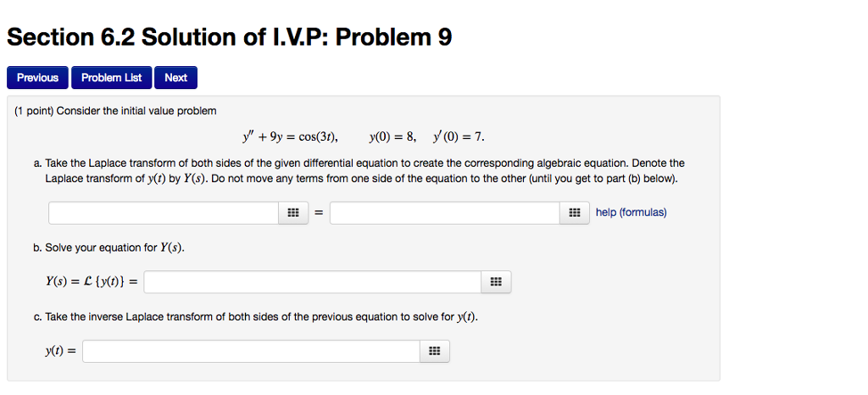This screenshot has height=395, width=868.
Task: Open the help (formulas) link
Action: click(x=631, y=213)
